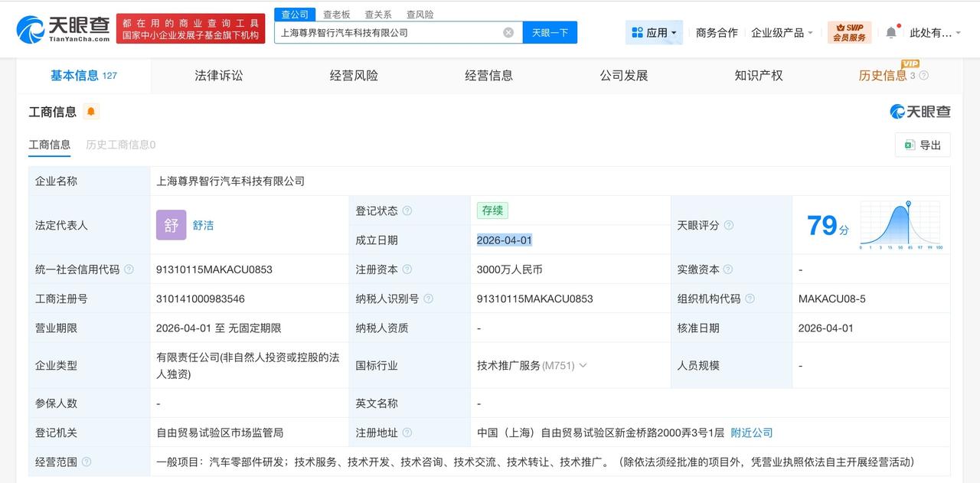Click the 登记状态 help question mark
Viewport: 980px width, 483px height.
pos(409,210)
